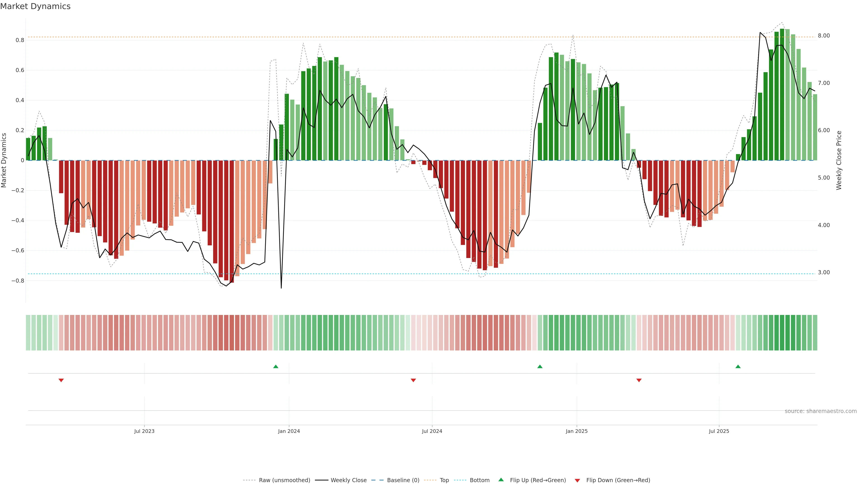Click the Market Dynamics chart title

click(35, 6)
